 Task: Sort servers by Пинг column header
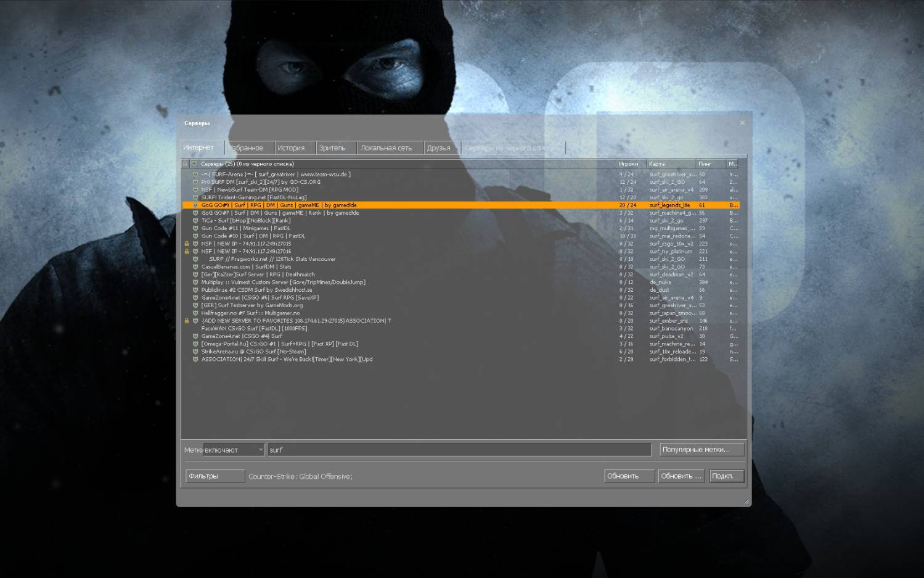[709, 164]
